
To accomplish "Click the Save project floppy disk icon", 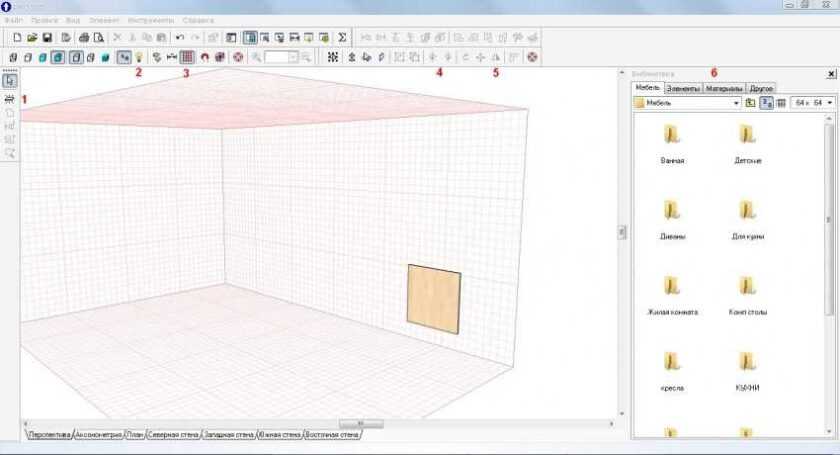I will 47,38.
